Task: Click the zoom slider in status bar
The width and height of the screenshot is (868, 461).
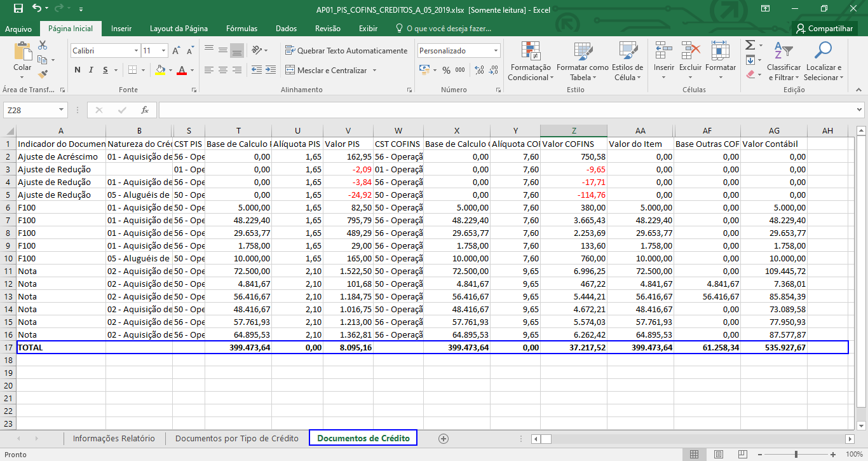Action: point(796,455)
